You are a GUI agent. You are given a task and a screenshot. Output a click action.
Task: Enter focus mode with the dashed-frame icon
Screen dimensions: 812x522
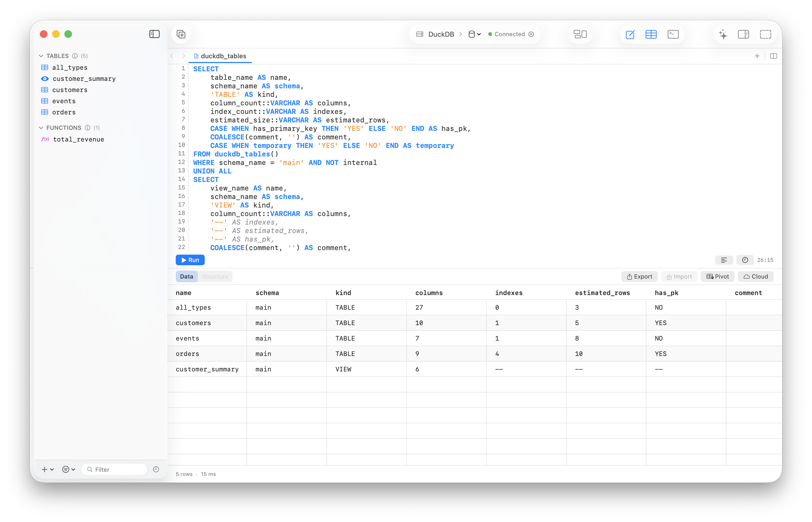click(765, 34)
